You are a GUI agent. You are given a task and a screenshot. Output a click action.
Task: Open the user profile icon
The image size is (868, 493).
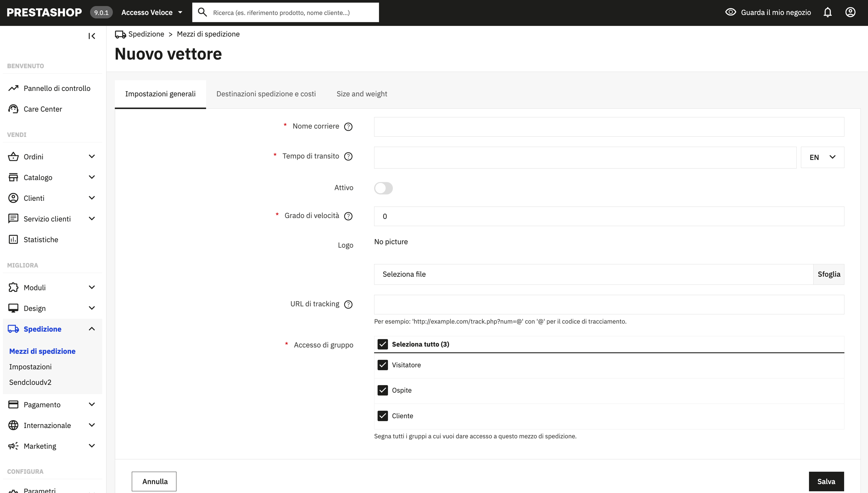[850, 13]
